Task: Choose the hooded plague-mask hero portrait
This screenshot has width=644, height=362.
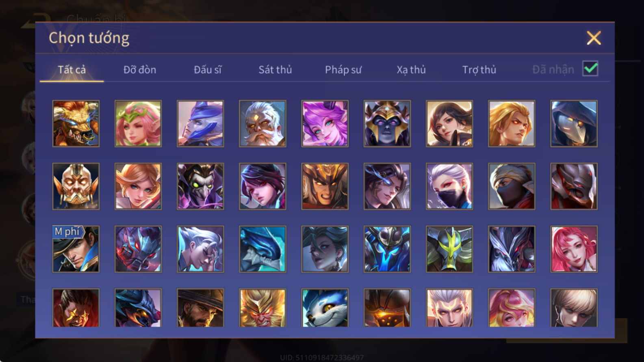Action: (x=574, y=123)
